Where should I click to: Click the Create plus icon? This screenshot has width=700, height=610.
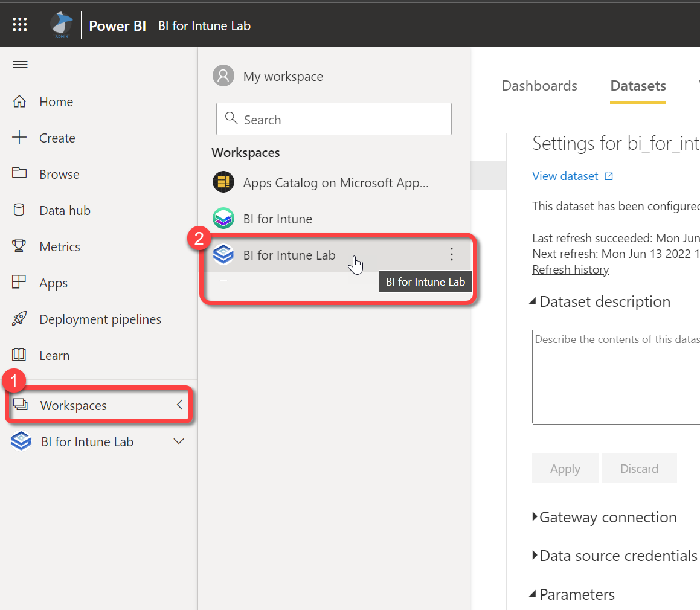(19, 138)
